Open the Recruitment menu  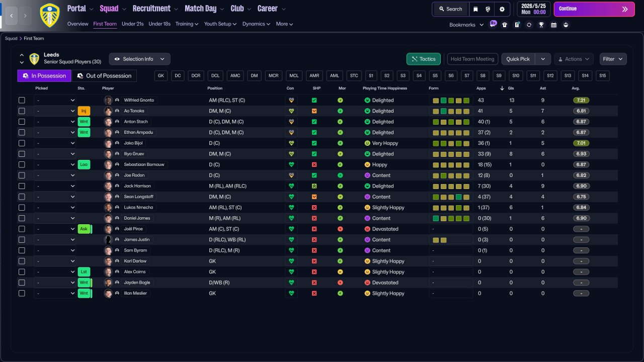[155, 9]
